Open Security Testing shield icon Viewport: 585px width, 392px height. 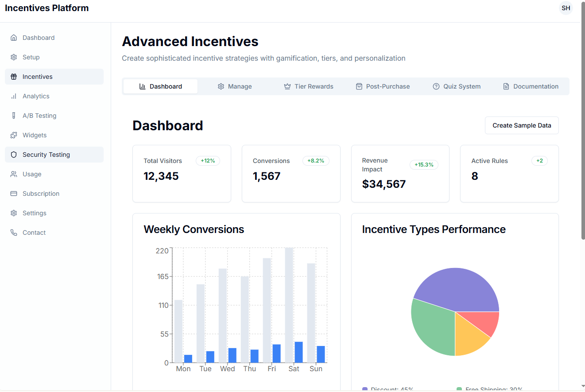pyautogui.click(x=14, y=154)
